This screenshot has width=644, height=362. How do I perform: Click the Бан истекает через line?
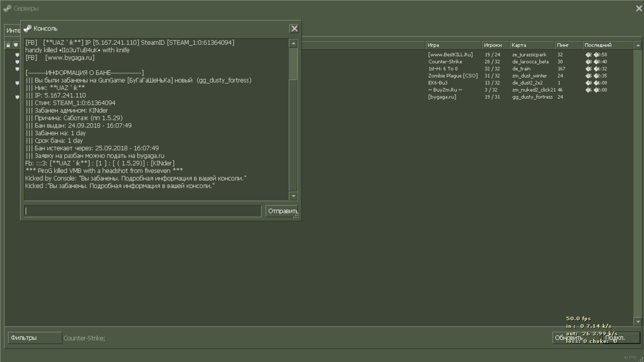(92, 148)
